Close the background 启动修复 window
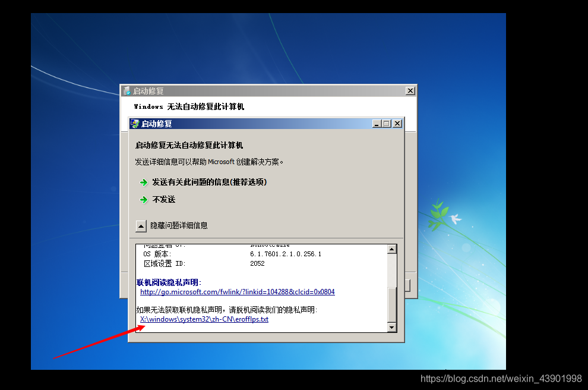This screenshot has width=588, height=390. [410, 91]
